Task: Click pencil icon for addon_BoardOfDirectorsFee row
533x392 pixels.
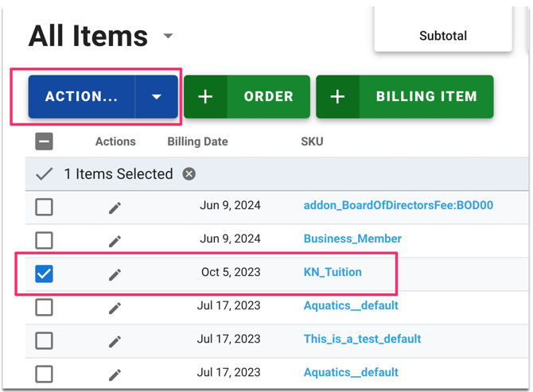Action: (115, 208)
